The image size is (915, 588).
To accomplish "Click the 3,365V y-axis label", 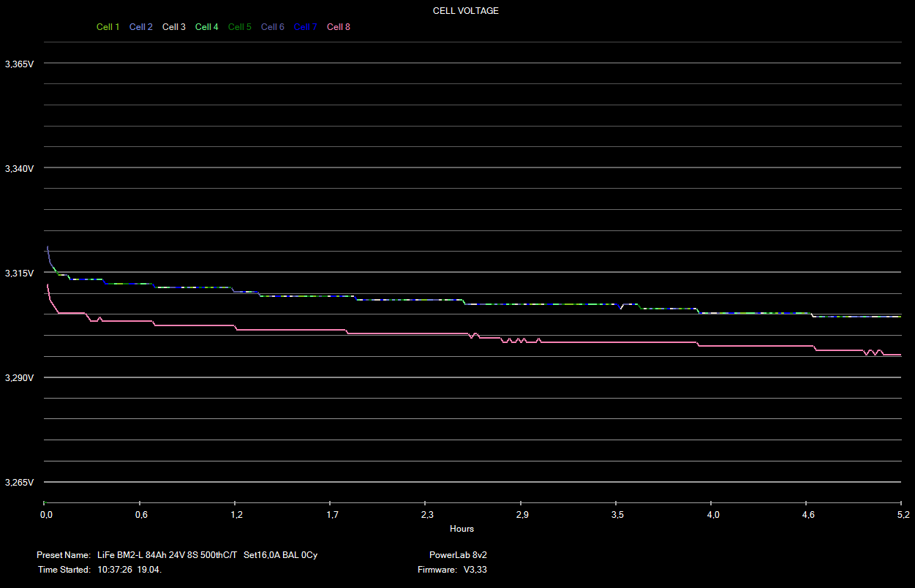I will (x=20, y=64).
